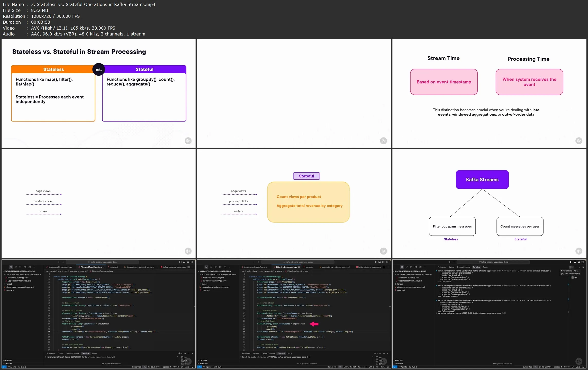Click Agents in bottom-left frame status bar
Image resolution: width=588 pixels, height=370 pixels.
pyautogui.click(x=12, y=367)
